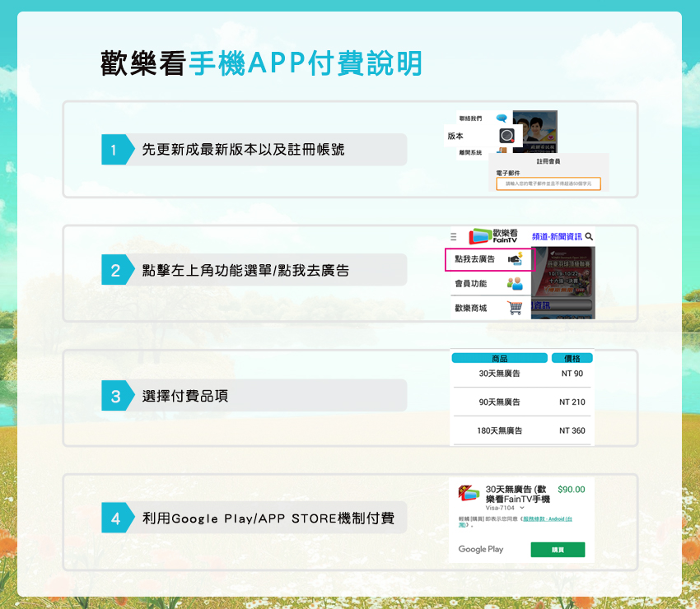Click the Google Play logo text
700x609 pixels.
(x=481, y=549)
